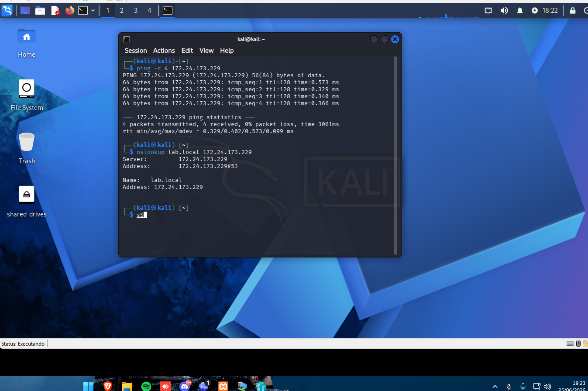Launch Firefox from the top panel

(70, 10)
